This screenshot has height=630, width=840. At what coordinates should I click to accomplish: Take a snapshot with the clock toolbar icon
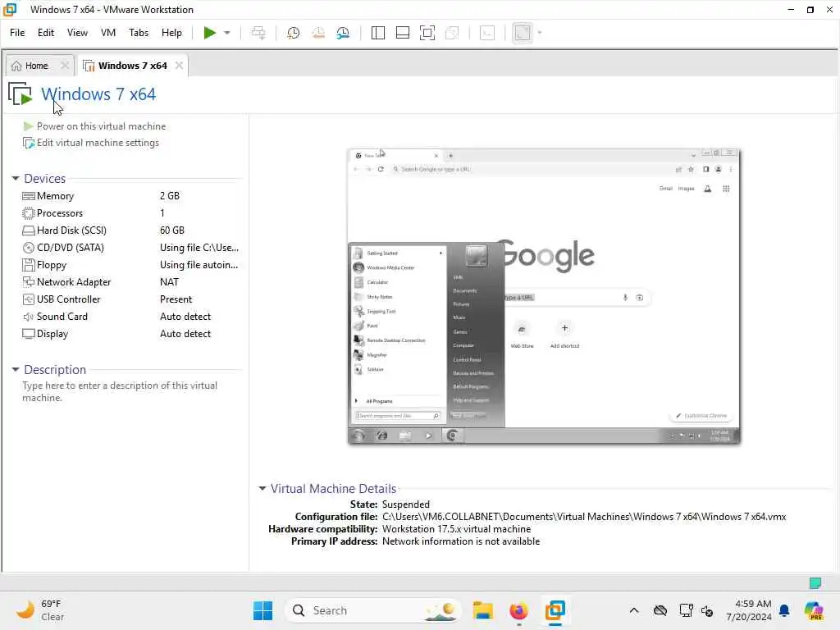click(x=293, y=33)
